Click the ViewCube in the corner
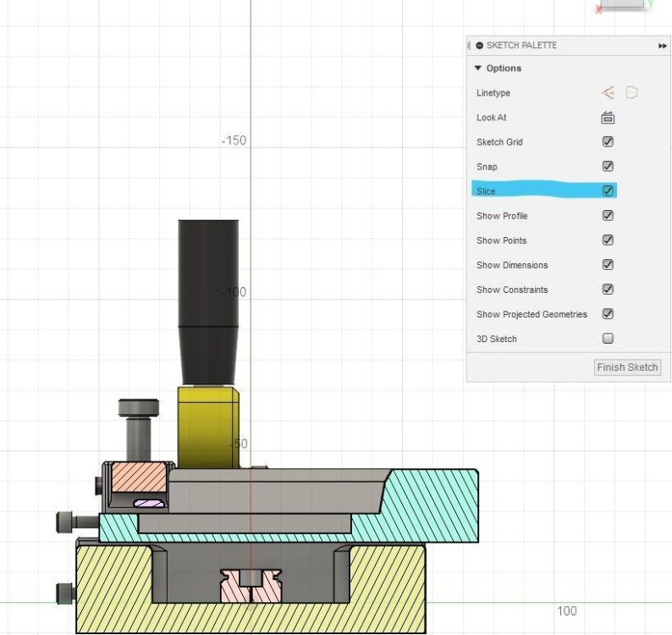The height and width of the screenshot is (635, 672). (x=624, y=5)
